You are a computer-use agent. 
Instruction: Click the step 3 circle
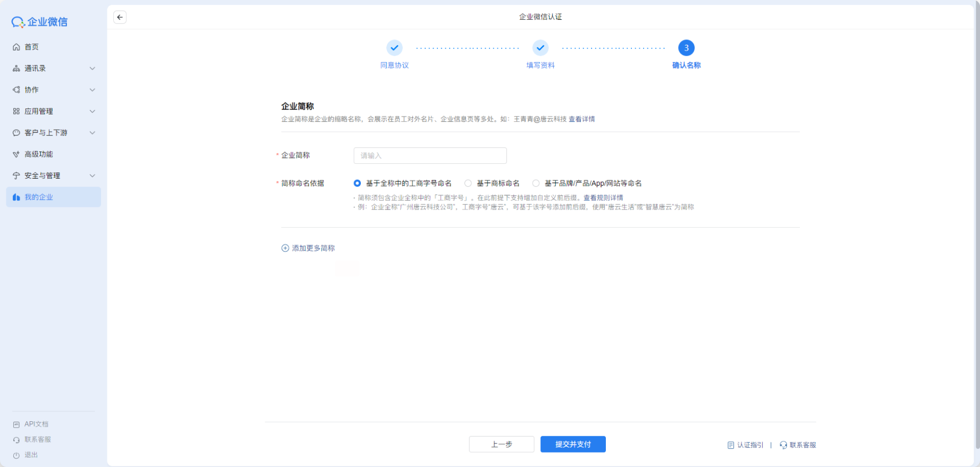click(x=687, y=48)
